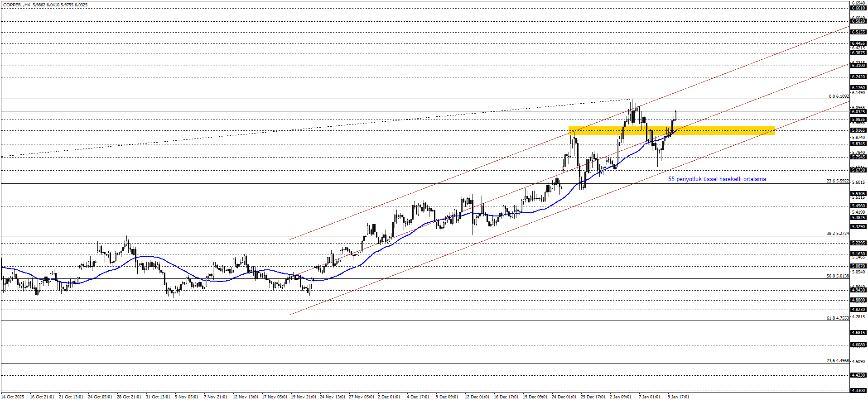Click the '9 Jan 17:01' time axis label
Viewport: 868px width, 402px height.
(x=678, y=397)
